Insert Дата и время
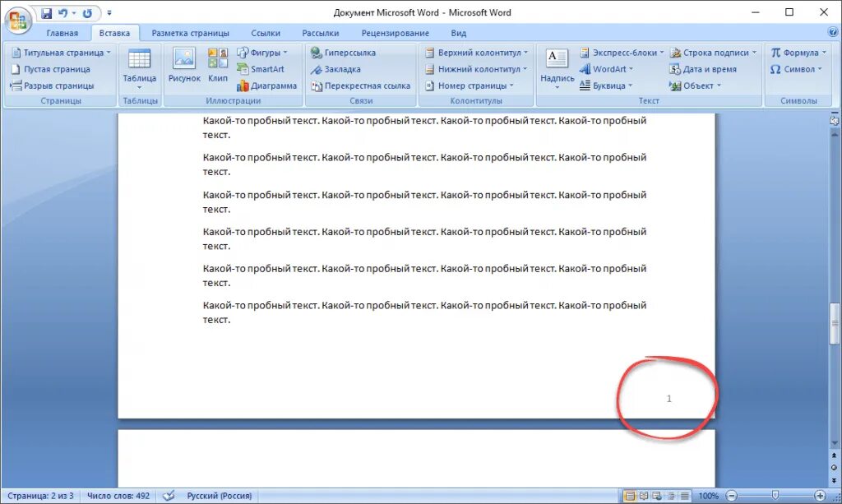Viewport: 842px width, 504px height. pyautogui.click(x=703, y=69)
